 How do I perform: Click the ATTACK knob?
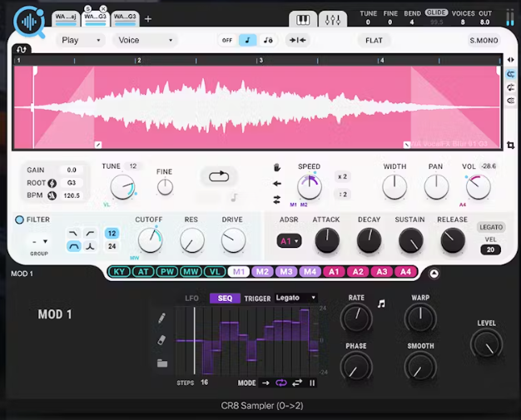[327, 240]
